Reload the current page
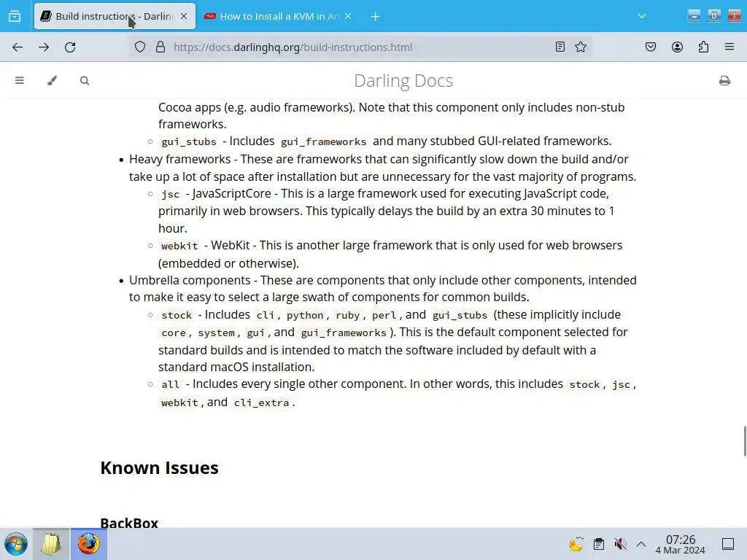 coord(70,47)
